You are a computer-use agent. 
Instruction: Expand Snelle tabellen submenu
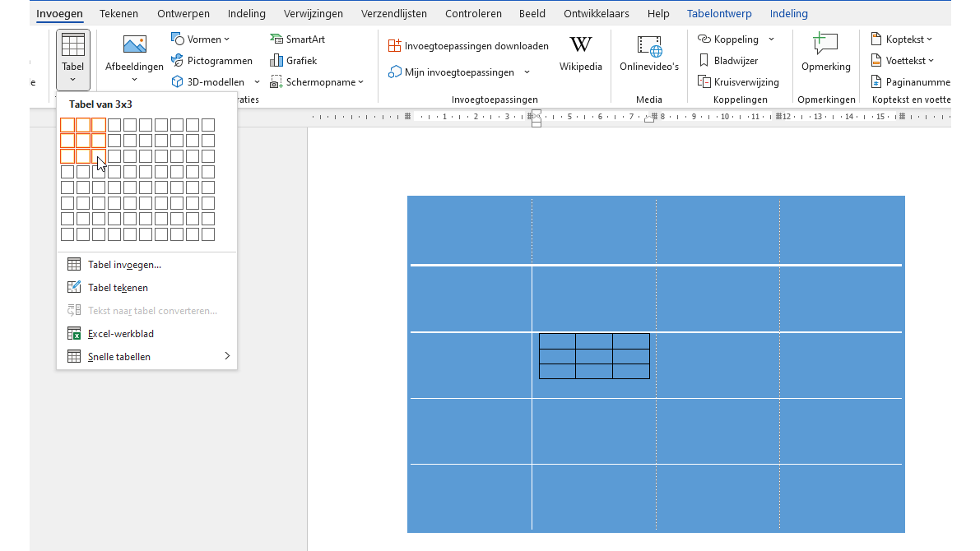click(x=146, y=357)
